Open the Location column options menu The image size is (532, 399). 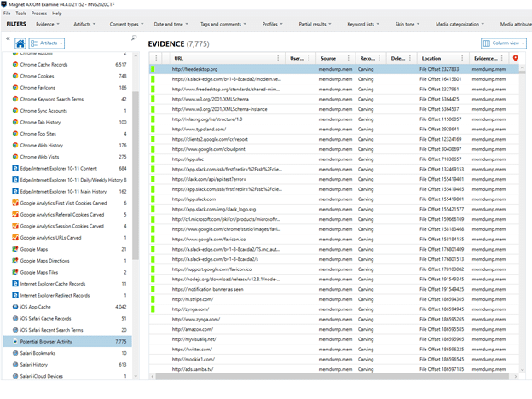462,58
